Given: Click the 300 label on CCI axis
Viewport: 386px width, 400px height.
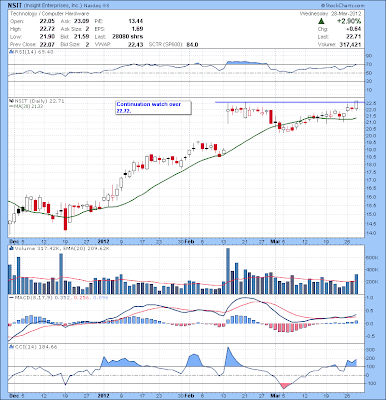Looking at the screenshot, I should pyautogui.click(x=370, y=350).
